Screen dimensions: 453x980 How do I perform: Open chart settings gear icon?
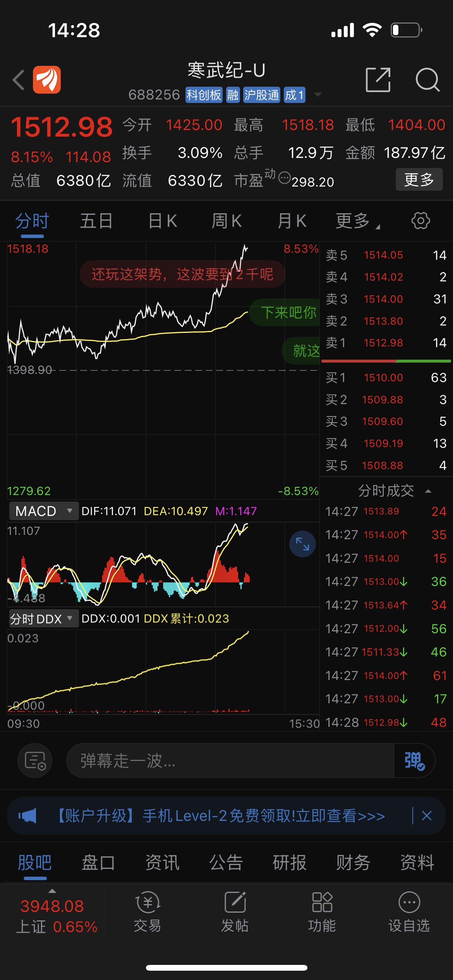(x=420, y=221)
